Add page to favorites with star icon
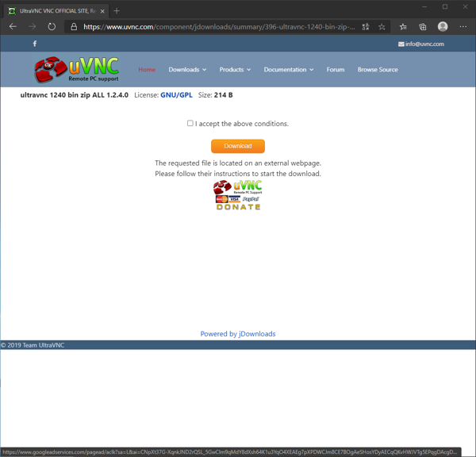The width and height of the screenshot is (476, 457). coord(382,27)
